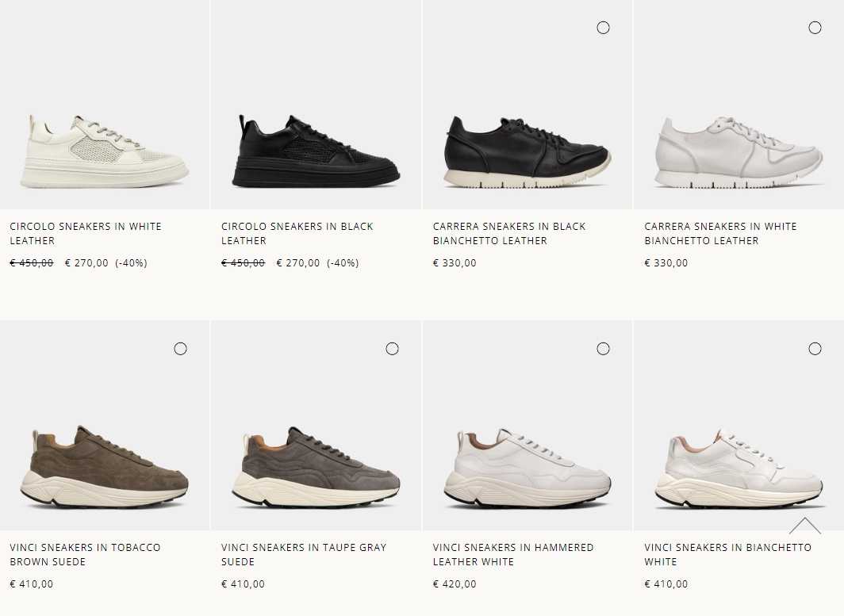The width and height of the screenshot is (844, 616).
Task: Click 'Circolo Sneakers in White Leather' title
Action: (86, 234)
